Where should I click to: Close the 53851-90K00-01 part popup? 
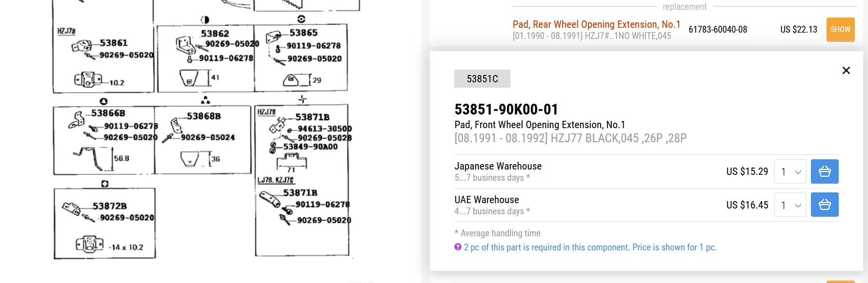846,71
